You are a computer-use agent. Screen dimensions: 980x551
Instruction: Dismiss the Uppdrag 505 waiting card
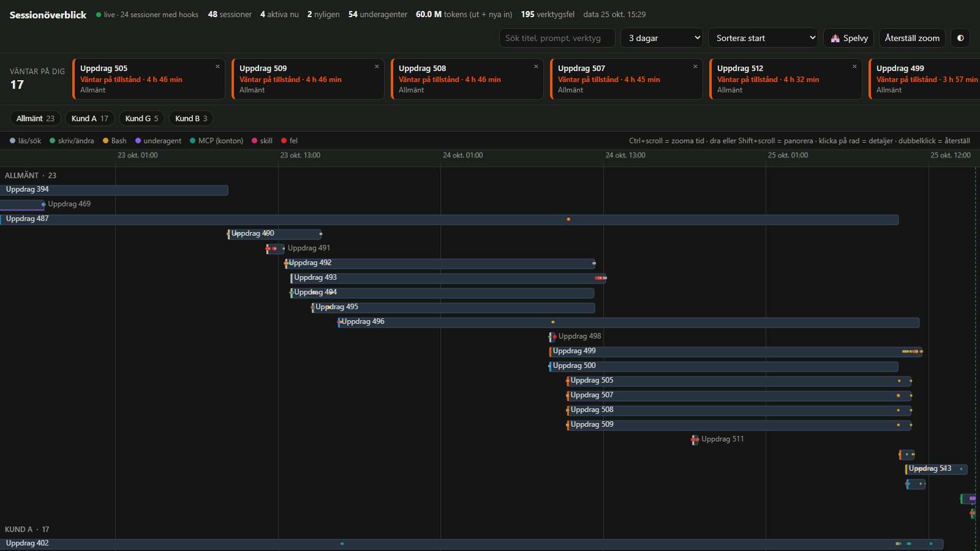click(x=217, y=67)
